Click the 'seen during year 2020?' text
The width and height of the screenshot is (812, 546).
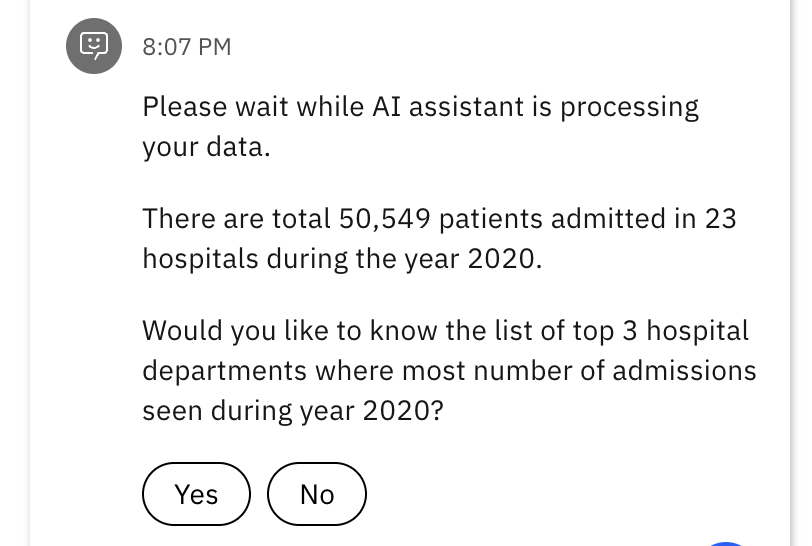(293, 411)
